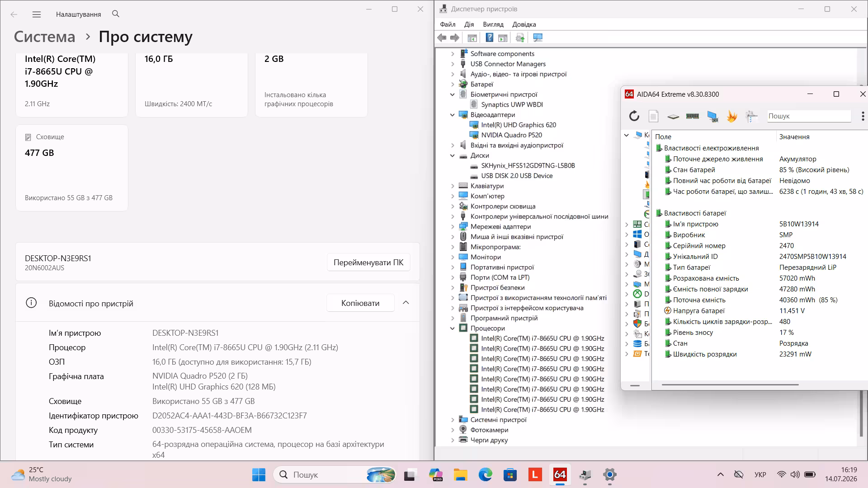Open the Довідка menu in Device Manager
The width and height of the screenshot is (868, 488).
(524, 24)
